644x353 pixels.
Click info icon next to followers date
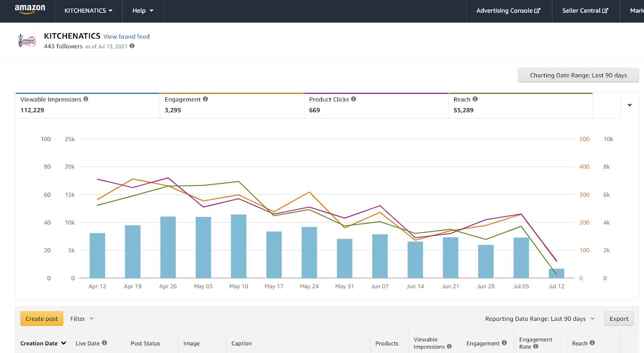click(132, 46)
